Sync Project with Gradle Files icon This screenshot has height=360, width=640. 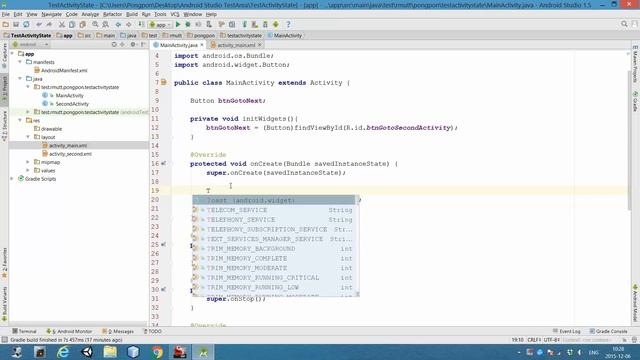pyautogui.click(x=244, y=24)
